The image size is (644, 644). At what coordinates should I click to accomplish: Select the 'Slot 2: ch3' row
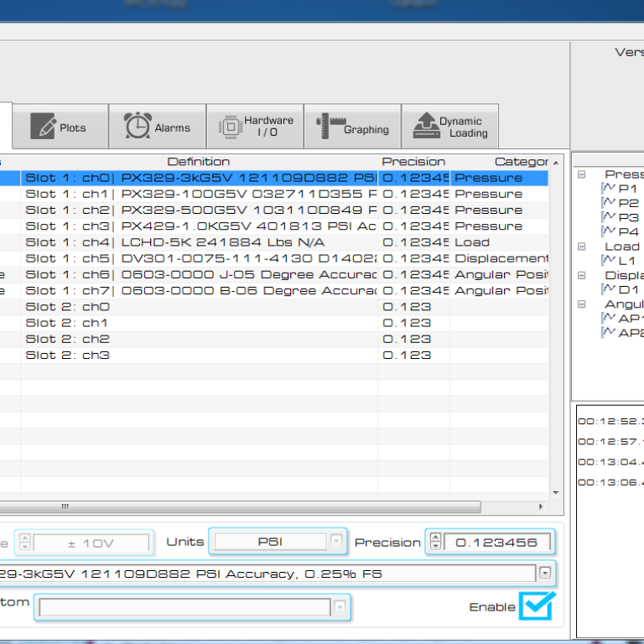coord(274,356)
